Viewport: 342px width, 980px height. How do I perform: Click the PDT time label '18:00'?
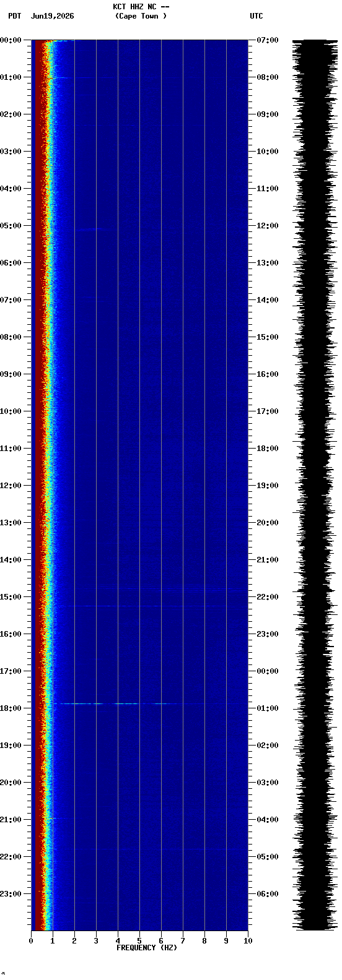[x=11, y=708]
